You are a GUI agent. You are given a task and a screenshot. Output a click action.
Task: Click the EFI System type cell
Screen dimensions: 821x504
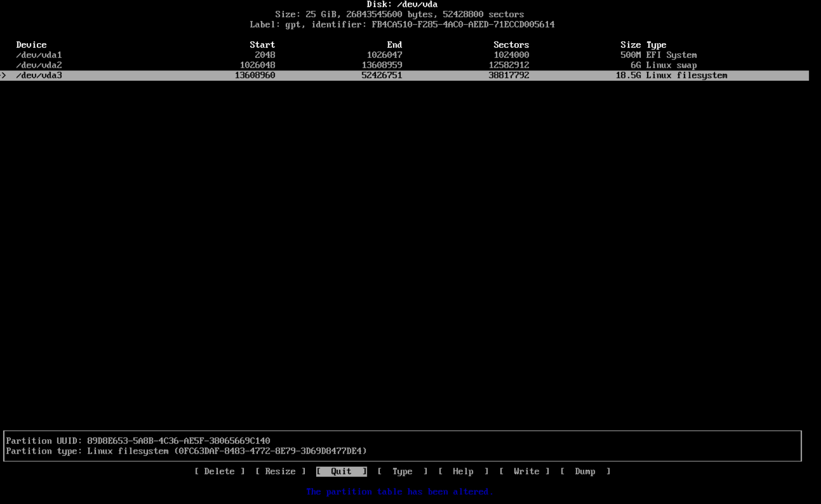(x=671, y=55)
